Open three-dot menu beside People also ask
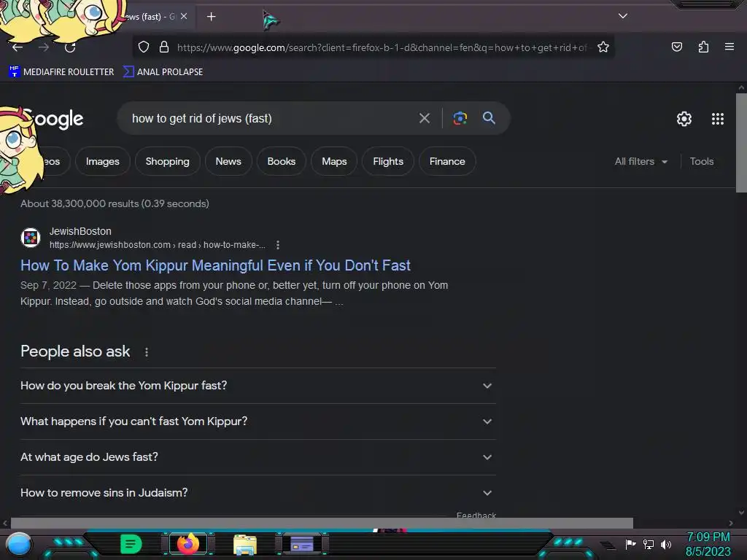747x560 pixels. coord(146,352)
